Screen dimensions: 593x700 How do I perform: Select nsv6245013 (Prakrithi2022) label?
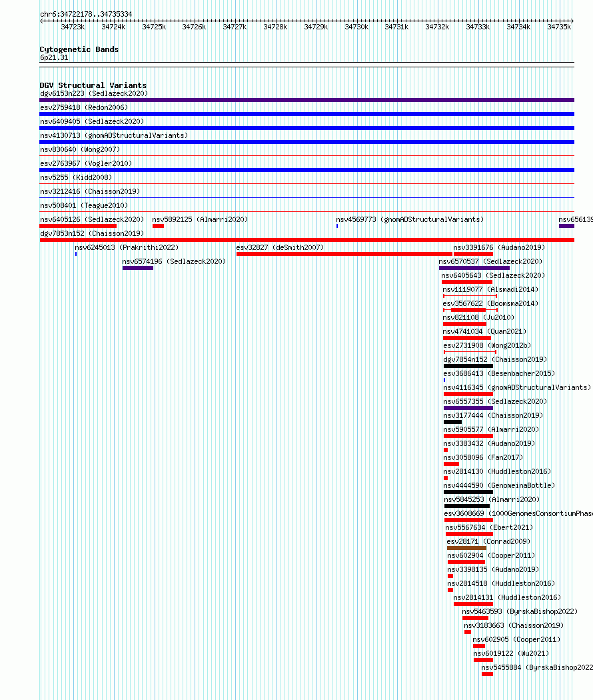(127, 247)
